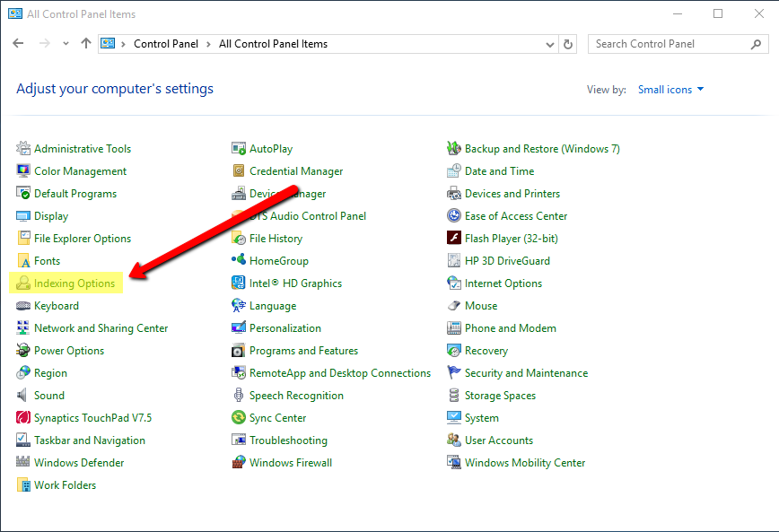Maximize the Control Panel window
Screen dimensions: 779x532
click(718, 14)
